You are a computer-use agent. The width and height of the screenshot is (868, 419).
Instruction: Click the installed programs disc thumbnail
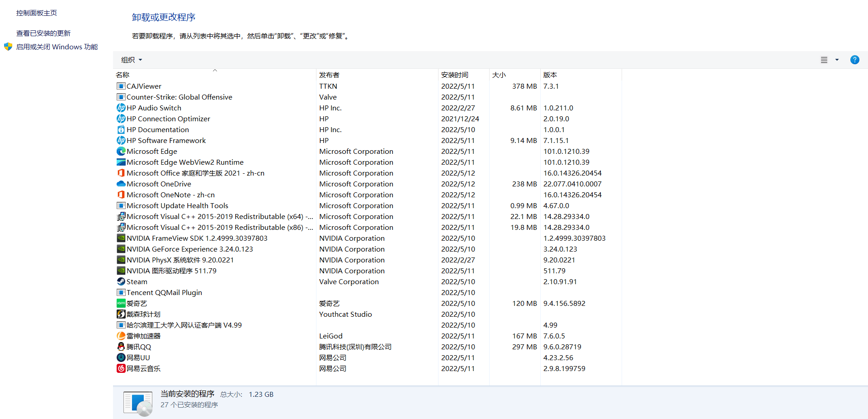click(138, 403)
